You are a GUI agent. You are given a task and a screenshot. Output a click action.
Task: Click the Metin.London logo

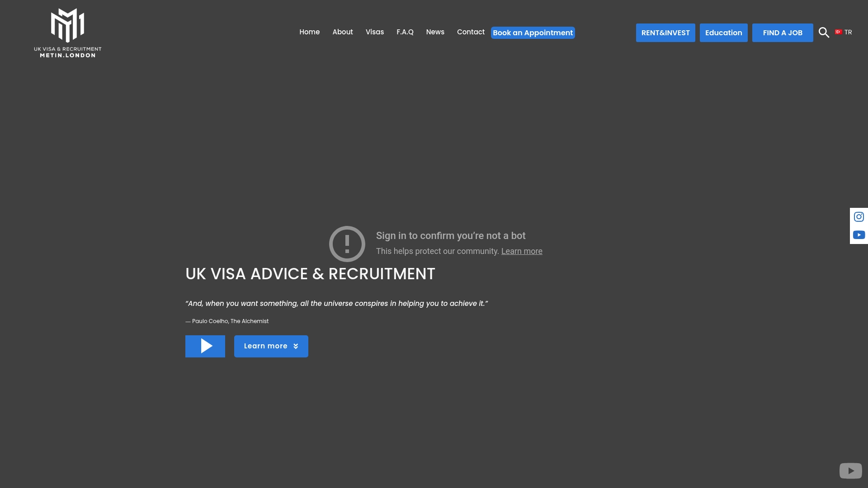pos(68,33)
